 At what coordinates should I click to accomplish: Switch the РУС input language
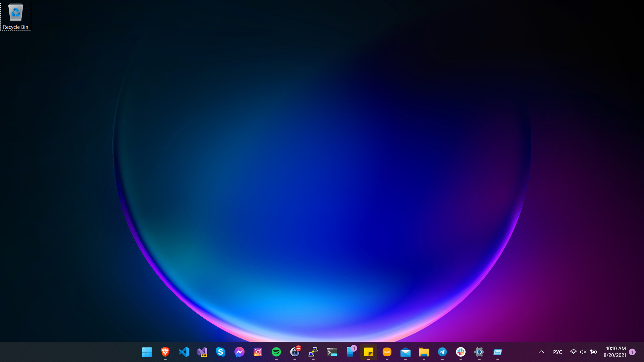pos(557,352)
